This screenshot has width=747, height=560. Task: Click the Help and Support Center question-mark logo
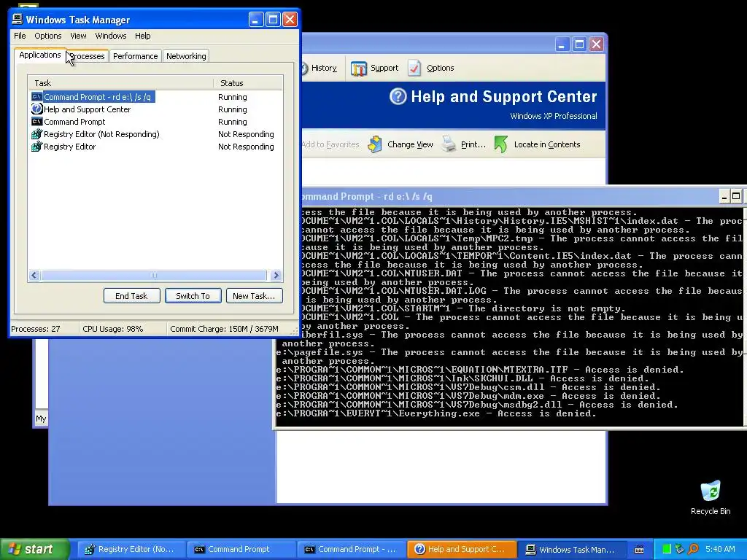tap(398, 97)
